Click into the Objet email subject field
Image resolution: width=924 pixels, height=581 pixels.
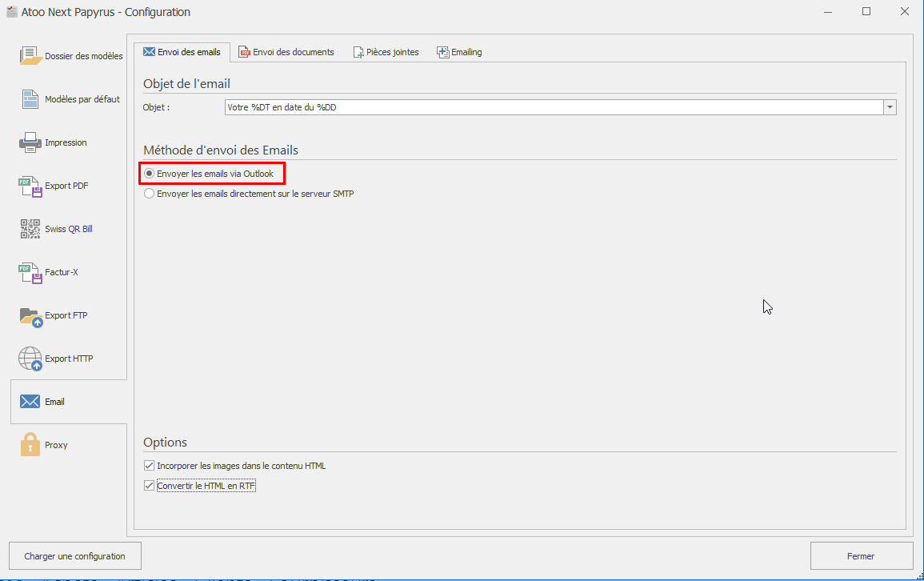[552, 107]
